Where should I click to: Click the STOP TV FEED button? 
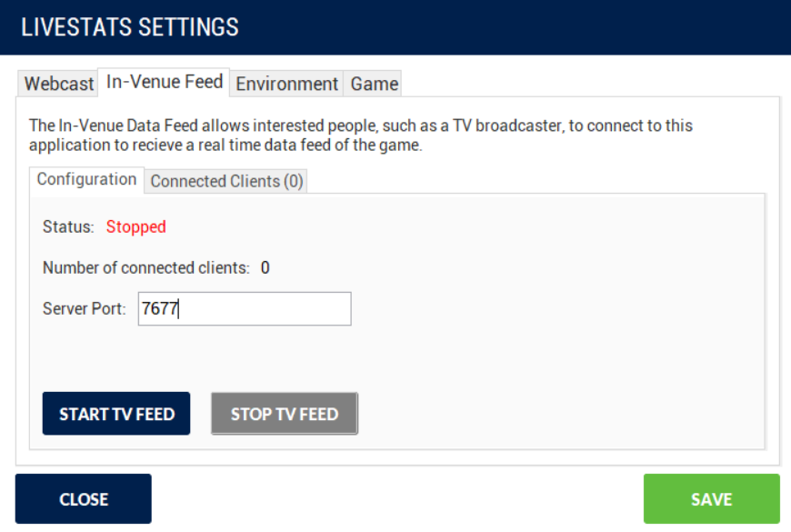(285, 414)
